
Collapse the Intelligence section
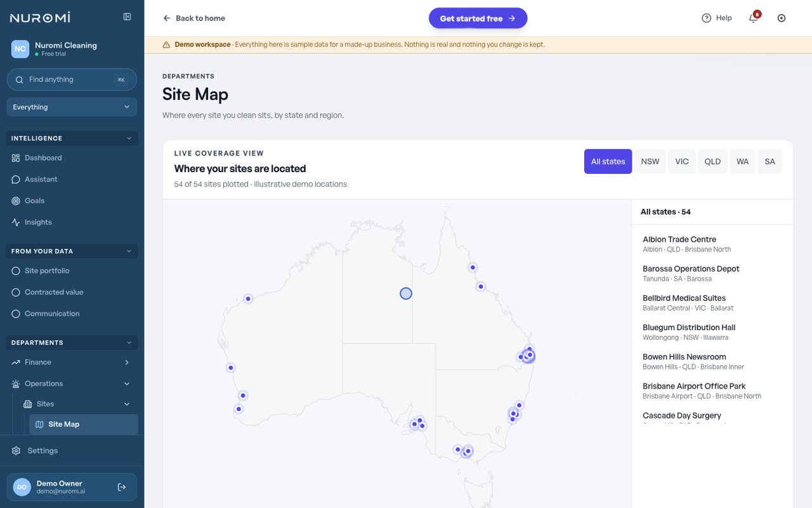129,138
